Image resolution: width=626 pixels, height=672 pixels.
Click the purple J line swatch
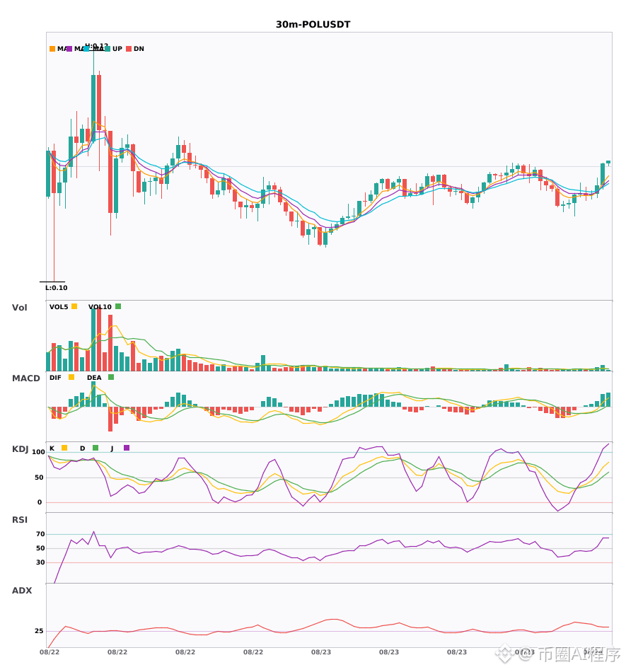click(127, 448)
